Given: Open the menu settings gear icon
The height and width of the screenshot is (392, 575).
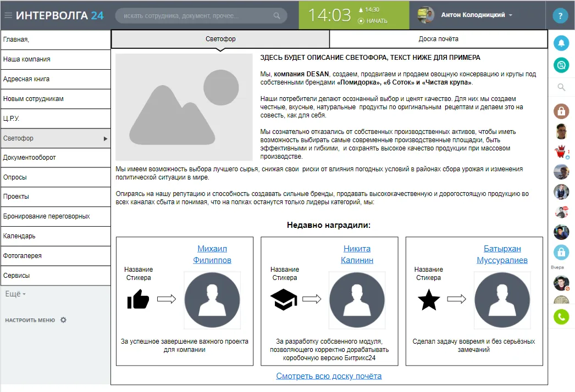Looking at the screenshot, I should pyautogui.click(x=63, y=320).
